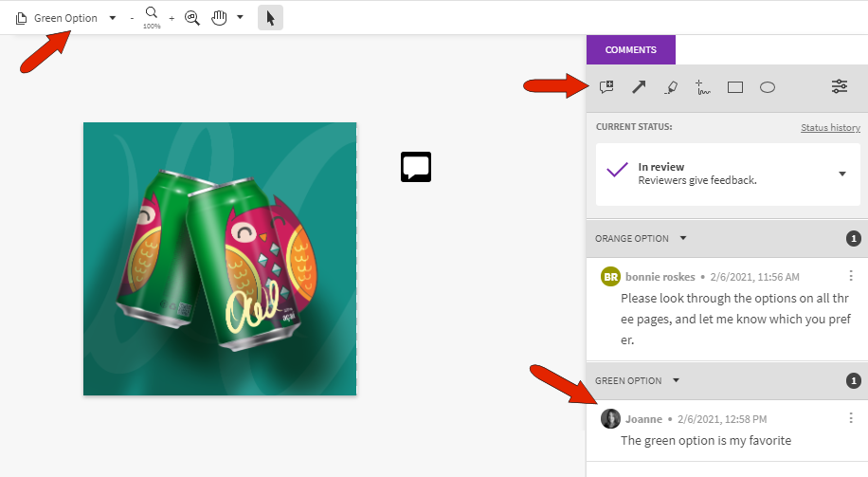Select the rectangle annotation tool

click(x=735, y=87)
